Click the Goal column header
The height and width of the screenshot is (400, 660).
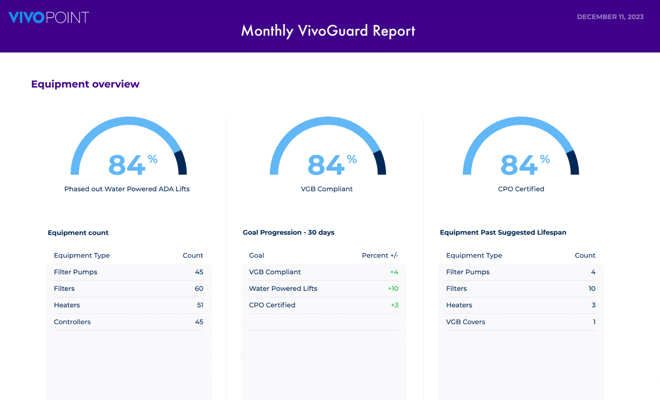pyautogui.click(x=256, y=255)
